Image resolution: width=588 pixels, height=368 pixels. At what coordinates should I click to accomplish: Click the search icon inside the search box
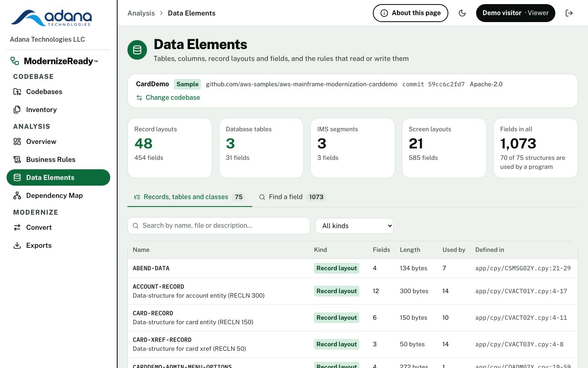tap(136, 226)
